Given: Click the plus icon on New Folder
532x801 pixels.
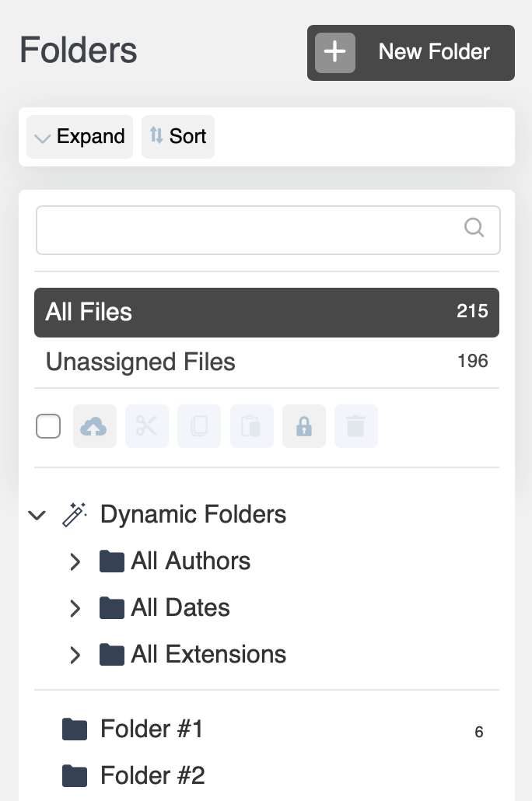Looking at the screenshot, I should coord(334,52).
